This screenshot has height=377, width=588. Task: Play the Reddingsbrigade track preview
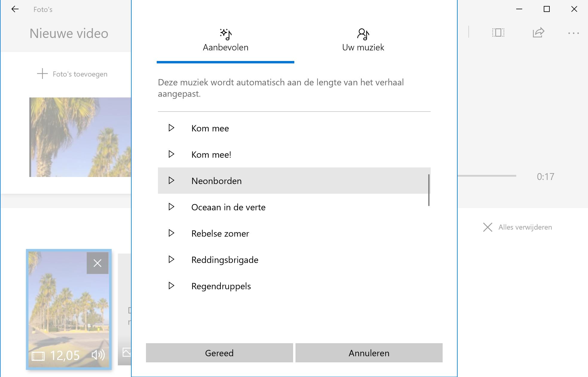pos(171,260)
